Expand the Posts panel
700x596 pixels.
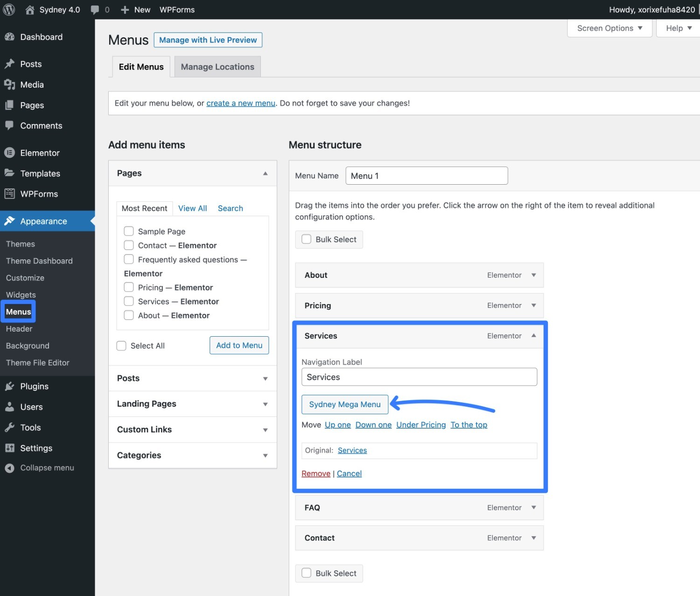(192, 378)
